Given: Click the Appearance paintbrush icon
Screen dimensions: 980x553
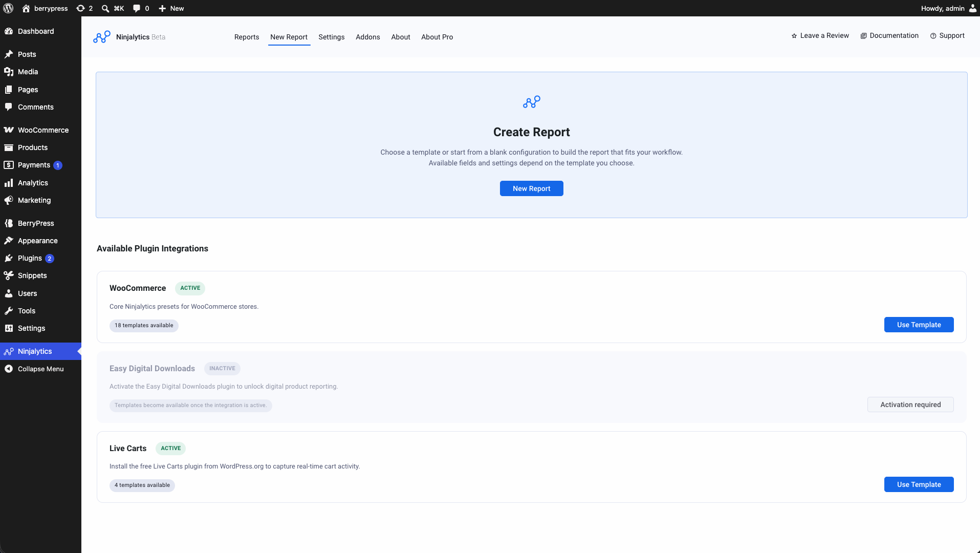Looking at the screenshot, I should click(9, 241).
